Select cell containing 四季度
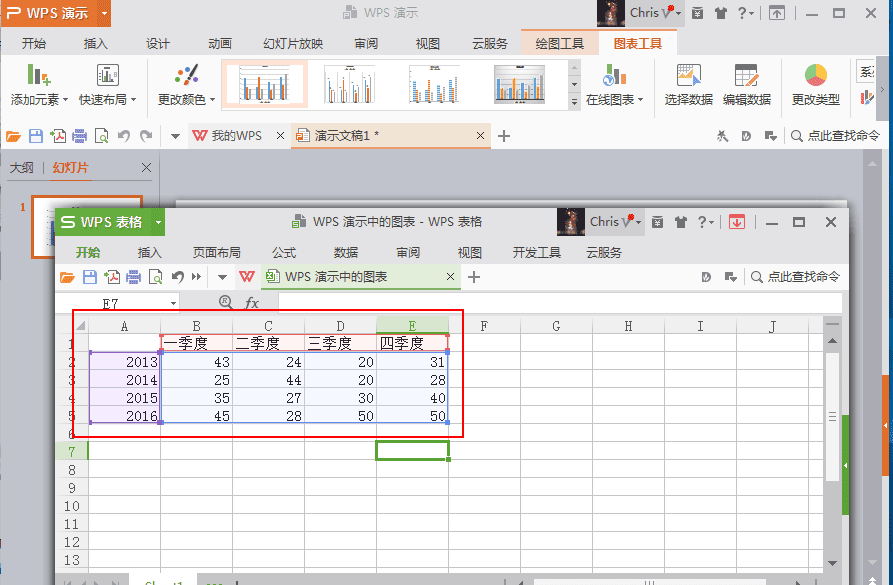893x585 pixels. (x=412, y=343)
